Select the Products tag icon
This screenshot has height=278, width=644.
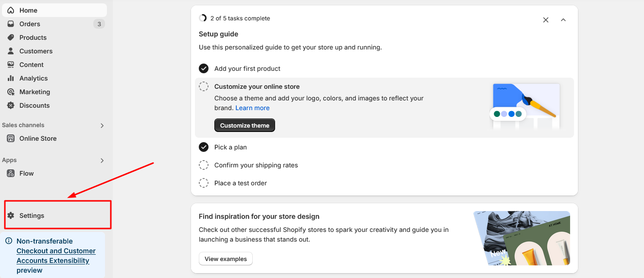pyautogui.click(x=11, y=37)
